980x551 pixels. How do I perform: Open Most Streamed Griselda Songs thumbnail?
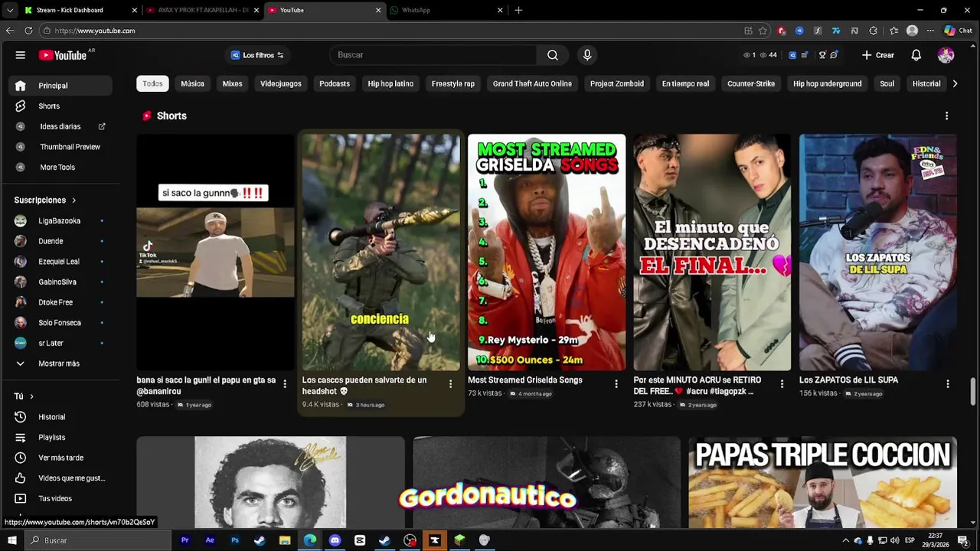[547, 253]
